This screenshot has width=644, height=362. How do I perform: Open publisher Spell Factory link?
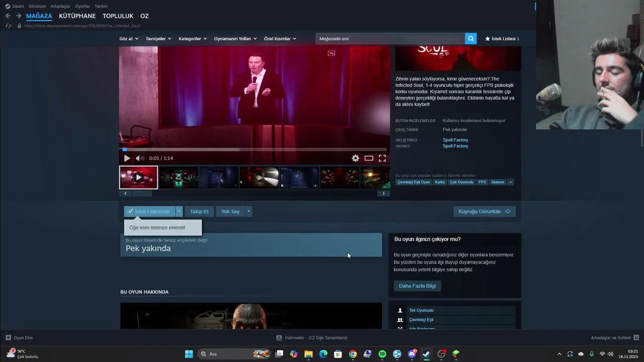(x=455, y=146)
